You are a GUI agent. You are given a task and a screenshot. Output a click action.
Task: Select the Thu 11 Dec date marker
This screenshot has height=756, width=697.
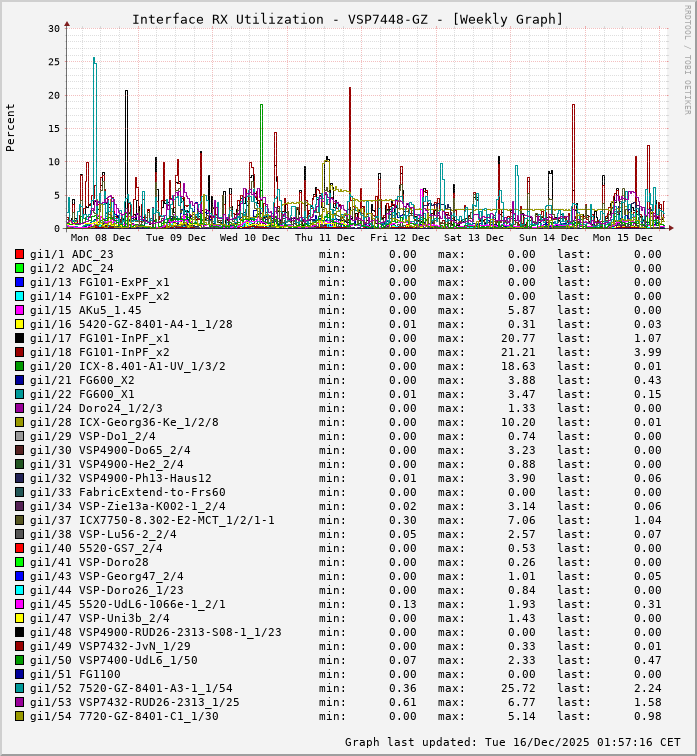click(325, 238)
